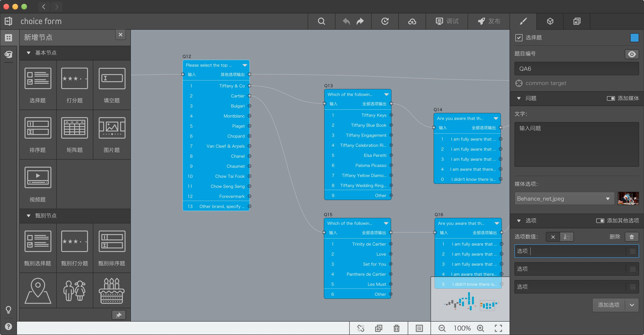Click the QA6 question number field
Image resolution: width=644 pixels, height=335 pixels.
coord(577,69)
